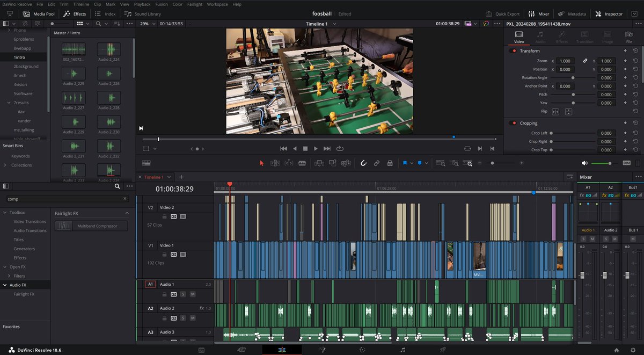The image size is (644, 355).
Task: Toggle Position Lock padlock in toolbar
Action: click(390, 163)
